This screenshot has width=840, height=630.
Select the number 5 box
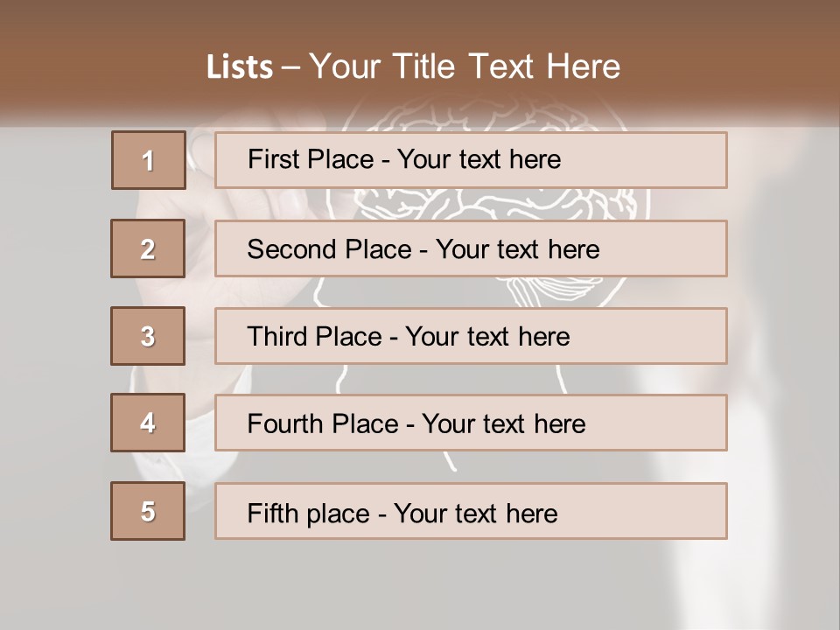point(148,511)
